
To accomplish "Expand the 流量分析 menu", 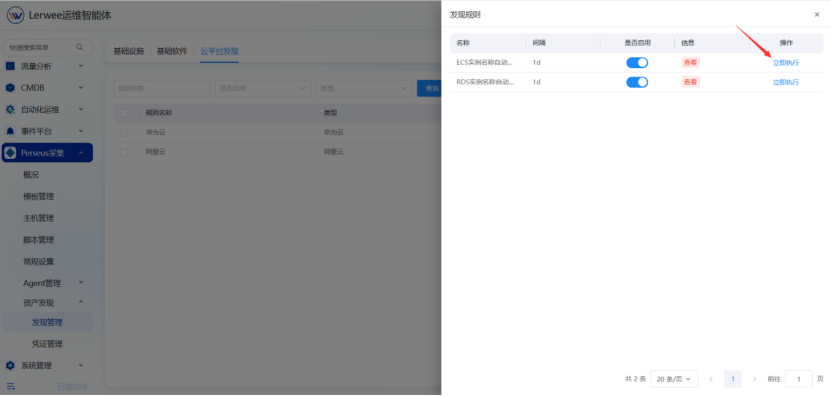I will pyautogui.click(x=81, y=66).
